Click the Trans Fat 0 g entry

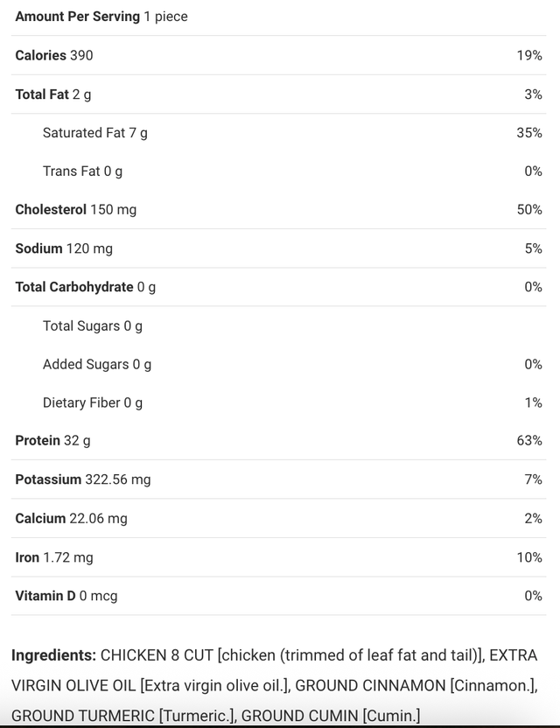(83, 171)
